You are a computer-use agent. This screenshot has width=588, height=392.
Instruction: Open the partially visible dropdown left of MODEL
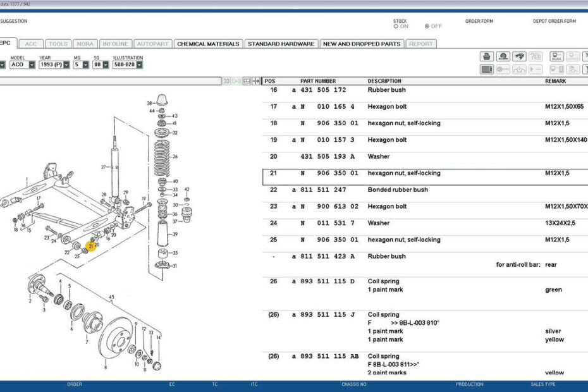3,64
